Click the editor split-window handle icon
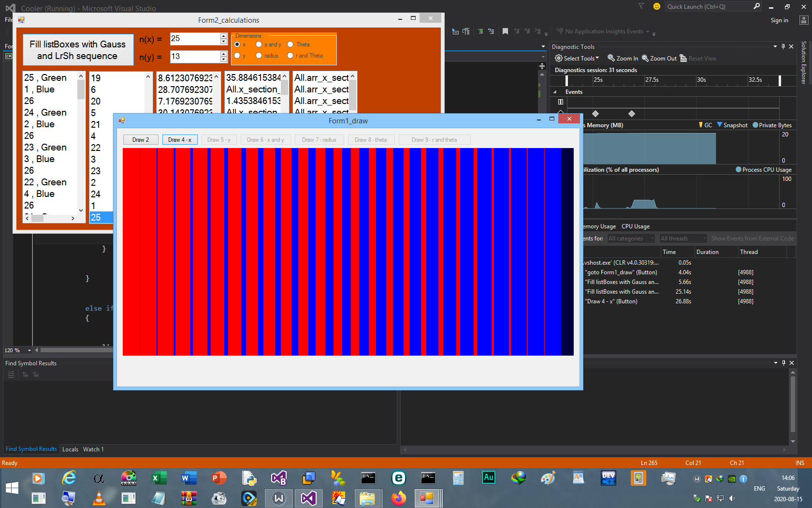The width and height of the screenshot is (812, 508). [542, 66]
